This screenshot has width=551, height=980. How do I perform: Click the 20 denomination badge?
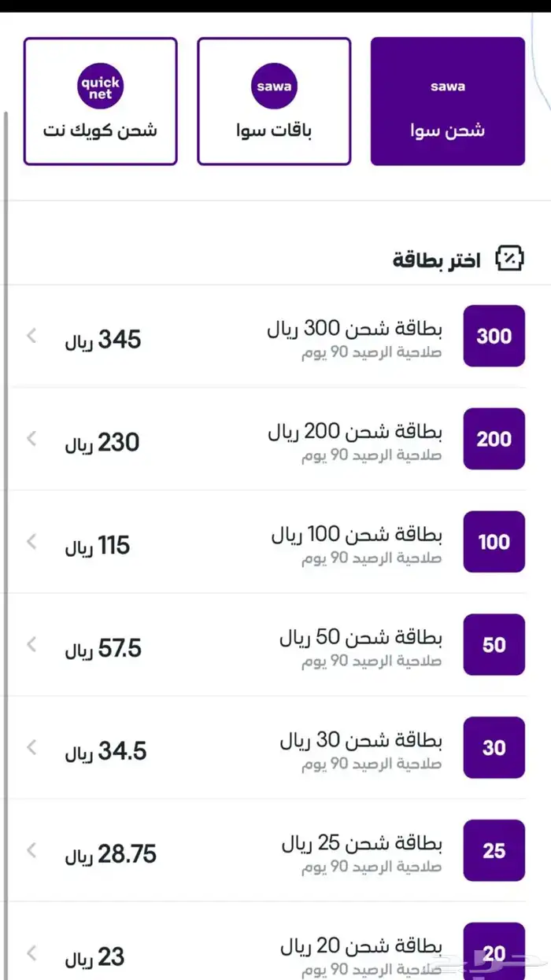click(x=494, y=952)
